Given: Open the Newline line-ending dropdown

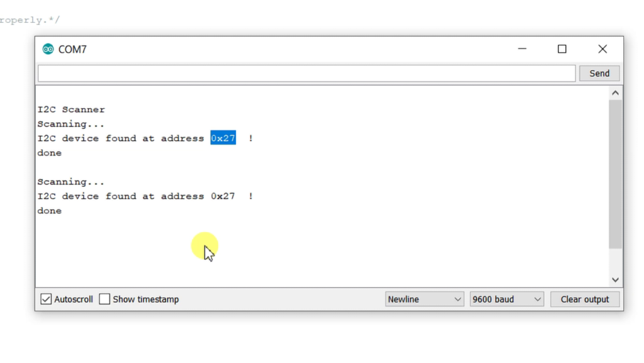Looking at the screenshot, I should (425, 299).
